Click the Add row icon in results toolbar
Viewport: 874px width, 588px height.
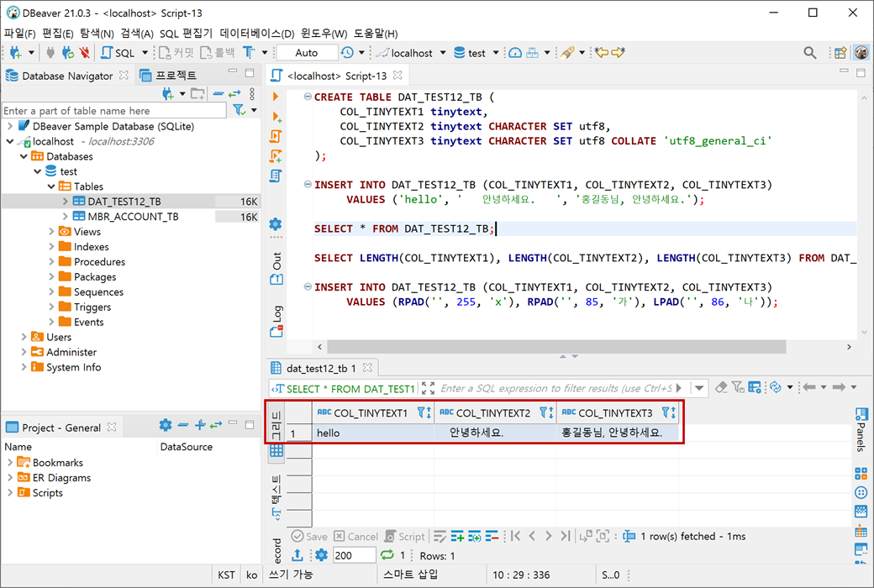[457, 536]
